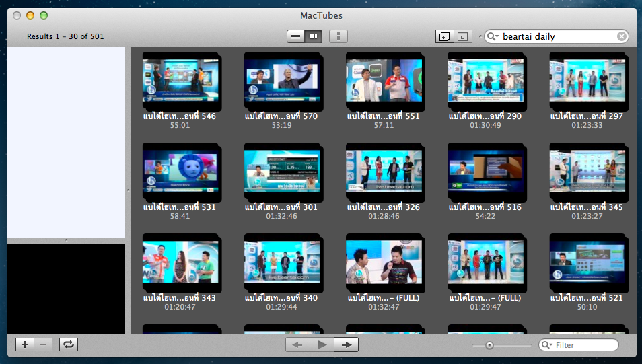
Task: Open the search options magnifier dropdown
Action: (x=493, y=37)
